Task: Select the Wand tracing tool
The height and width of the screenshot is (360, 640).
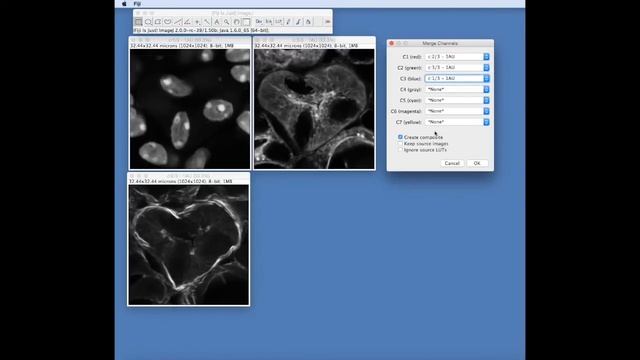Action: coord(207,22)
